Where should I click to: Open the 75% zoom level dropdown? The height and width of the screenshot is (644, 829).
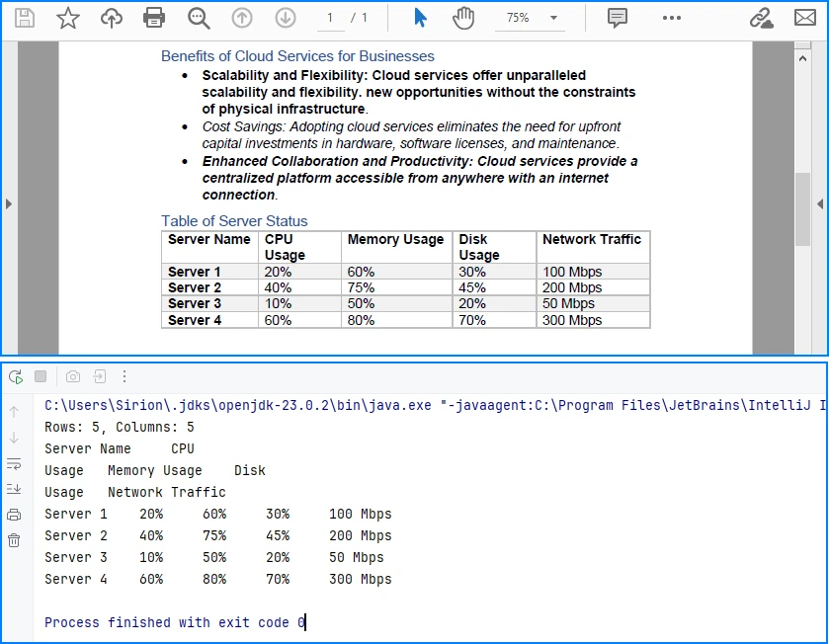pyautogui.click(x=530, y=17)
